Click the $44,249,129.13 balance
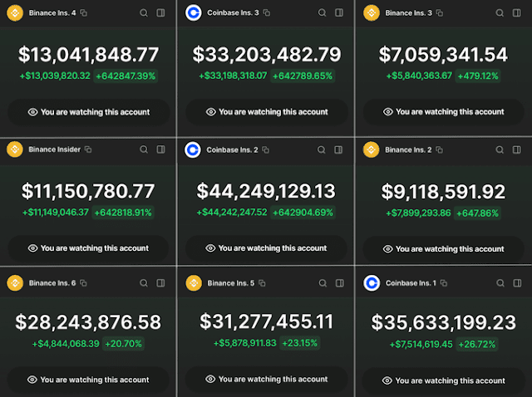Image resolution: width=532 pixels, height=397 pixels. pyautogui.click(x=266, y=191)
